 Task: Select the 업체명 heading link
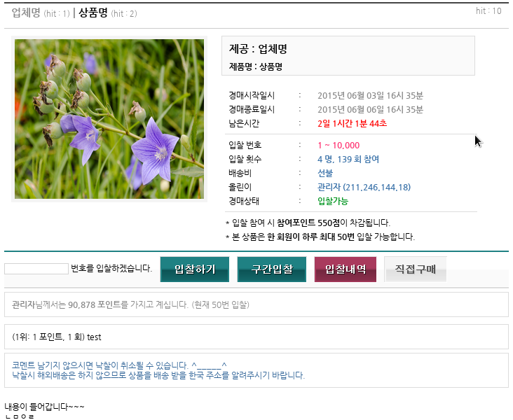pyautogui.click(x=26, y=13)
